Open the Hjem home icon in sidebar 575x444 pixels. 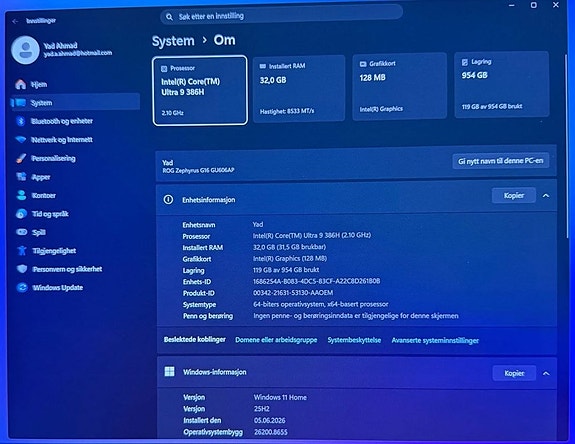pos(21,84)
